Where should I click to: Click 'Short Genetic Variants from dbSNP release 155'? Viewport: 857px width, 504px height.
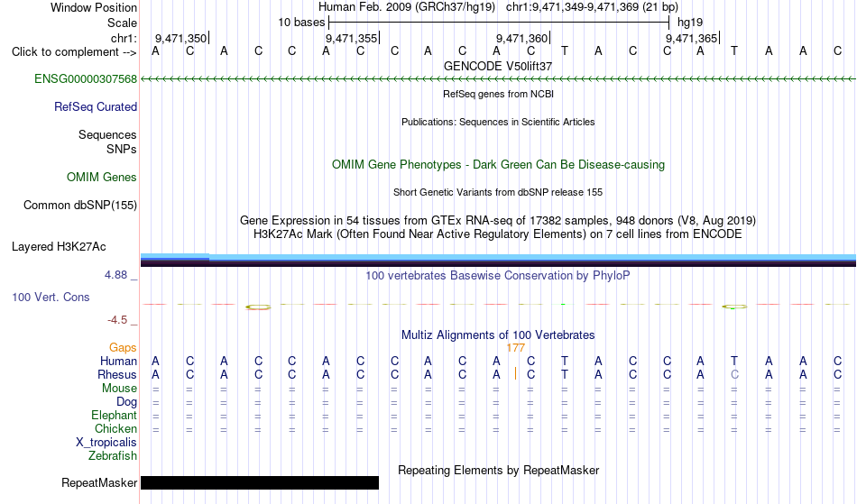pos(498,192)
